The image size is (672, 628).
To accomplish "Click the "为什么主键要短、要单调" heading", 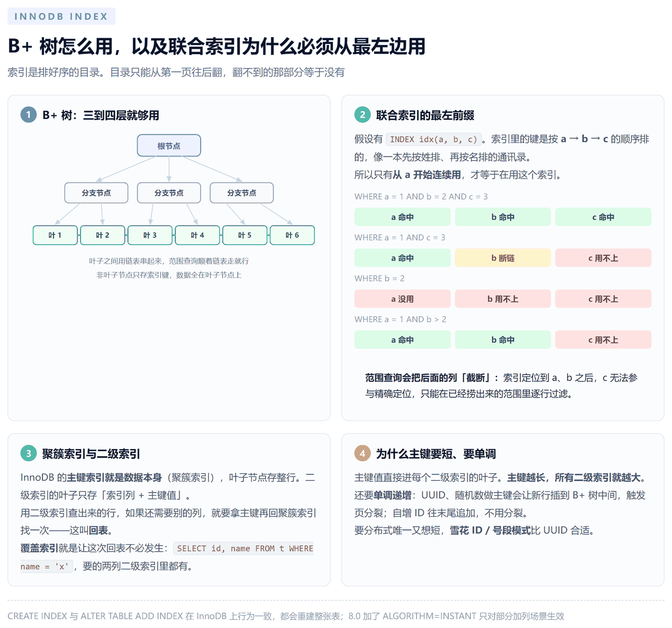I will pyautogui.click(x=436, y=454).
